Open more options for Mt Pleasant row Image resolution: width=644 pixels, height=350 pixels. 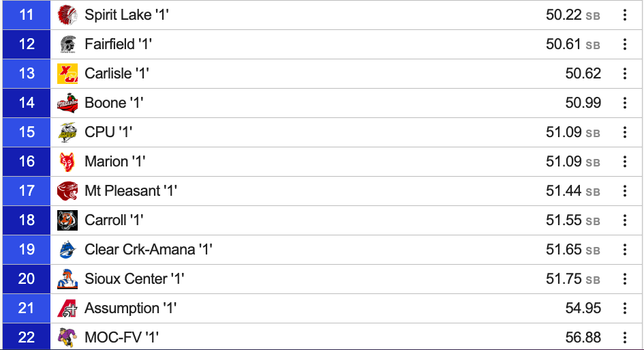coord(625,191)
